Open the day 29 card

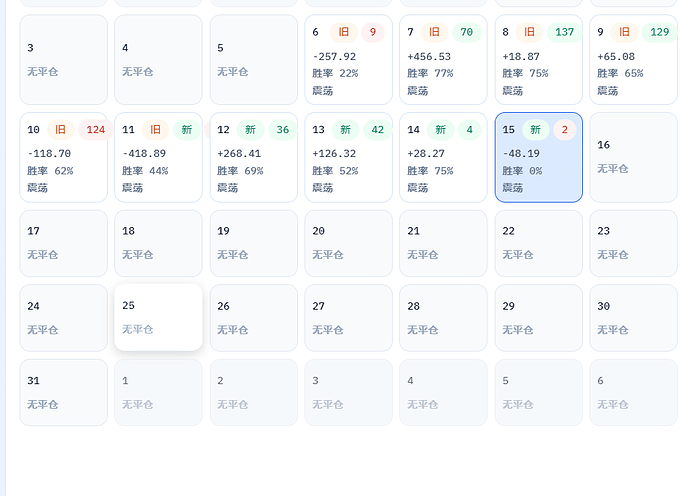[x=539, y=318]
